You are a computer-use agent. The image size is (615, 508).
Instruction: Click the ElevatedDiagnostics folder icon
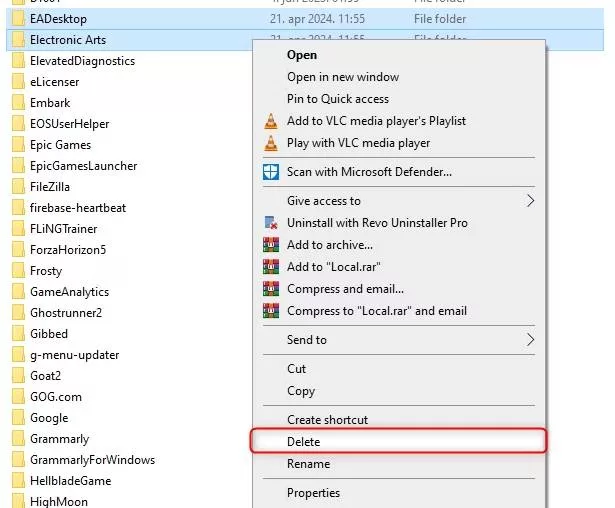(x=18, y=61)
